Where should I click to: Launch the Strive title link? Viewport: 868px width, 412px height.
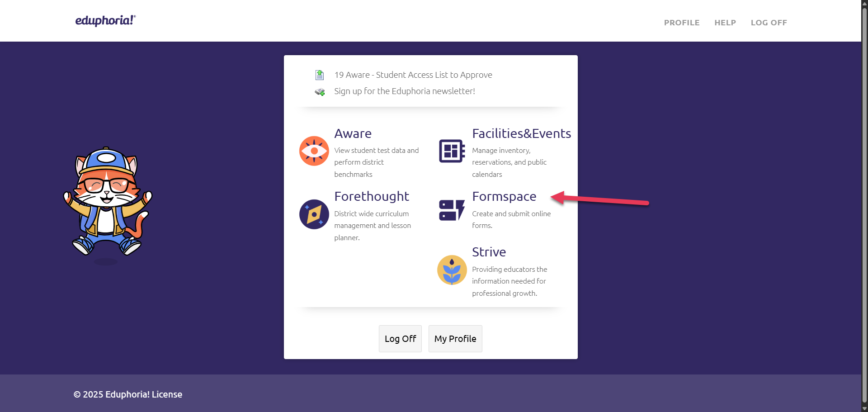[x=489, y=252]
